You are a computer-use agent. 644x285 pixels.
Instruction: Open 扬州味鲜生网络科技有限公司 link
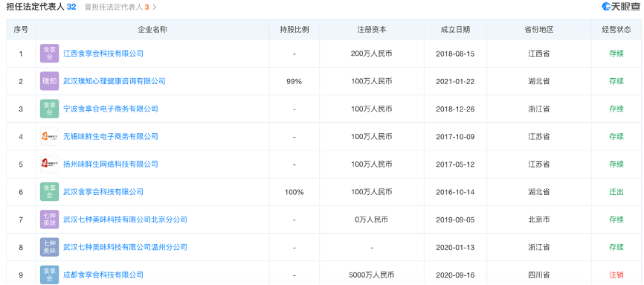point(111,164)
